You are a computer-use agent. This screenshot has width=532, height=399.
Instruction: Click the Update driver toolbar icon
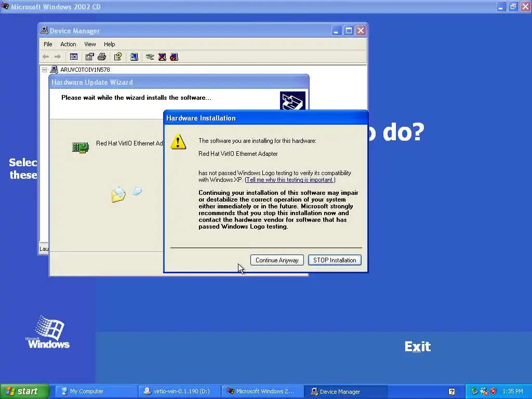[x=150, y=57]
